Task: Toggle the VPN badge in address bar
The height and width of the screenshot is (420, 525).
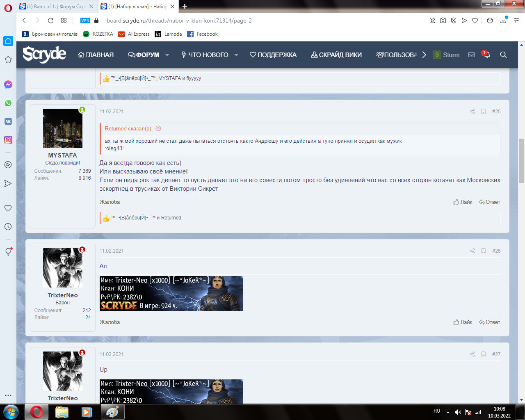Action: coord(85,21)
